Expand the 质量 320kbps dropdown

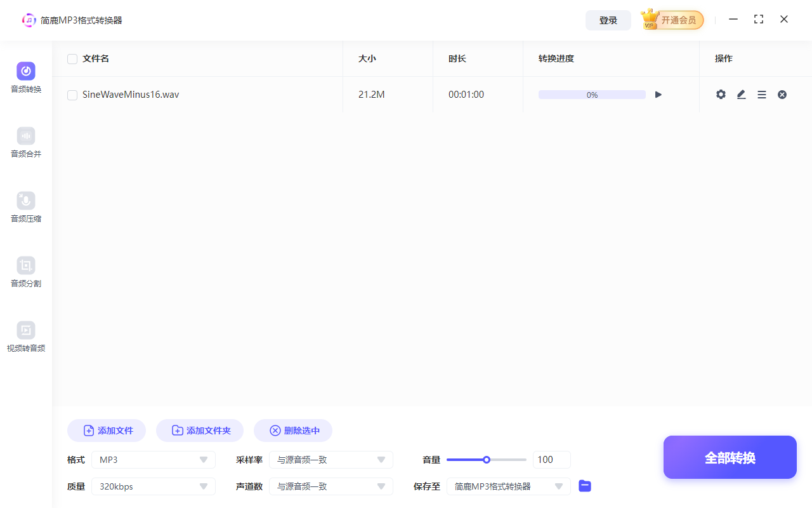(x=153, y=486)
